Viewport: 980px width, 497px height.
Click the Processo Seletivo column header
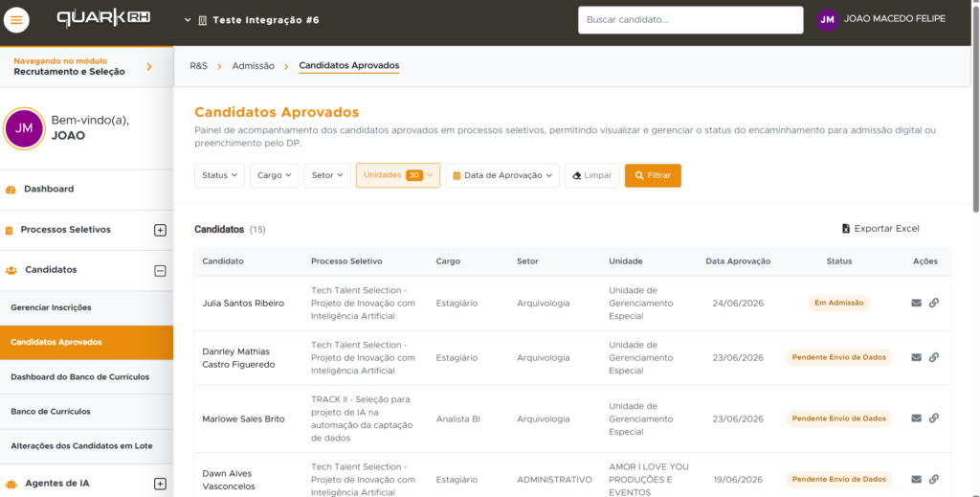point(346,261)
